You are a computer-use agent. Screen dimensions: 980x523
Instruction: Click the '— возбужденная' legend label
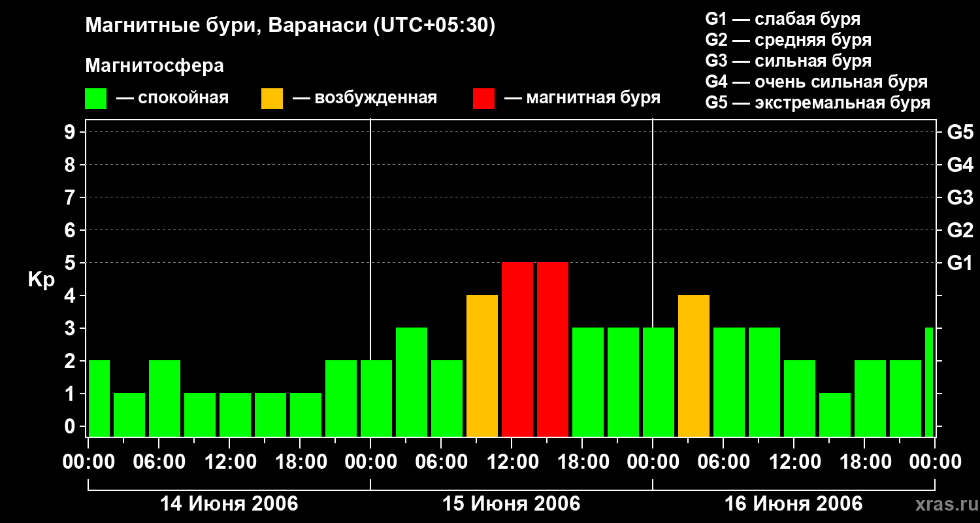coord(365,98)
